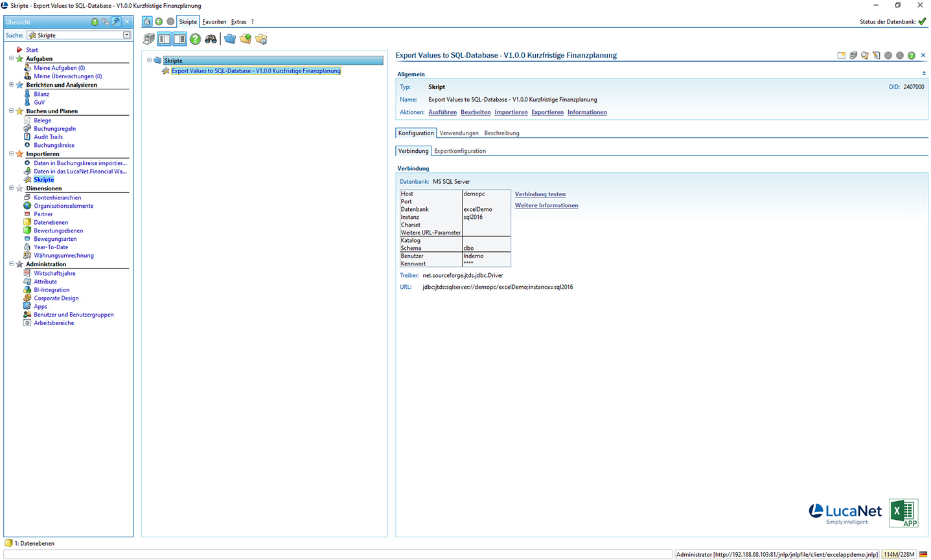Click the folder with green up-arrow icon
This screenshot has width=931, height=560.
246,39
